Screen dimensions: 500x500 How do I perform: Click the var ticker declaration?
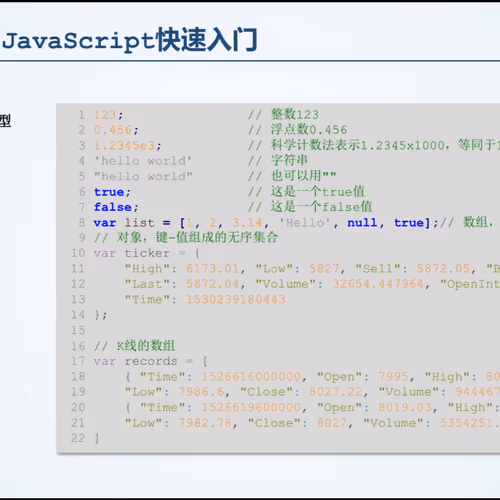132,253
